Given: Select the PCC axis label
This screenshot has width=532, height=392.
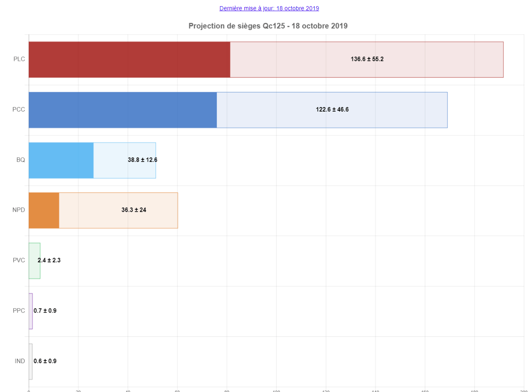Looking at the screenshot, I should [x=19, y=110].
